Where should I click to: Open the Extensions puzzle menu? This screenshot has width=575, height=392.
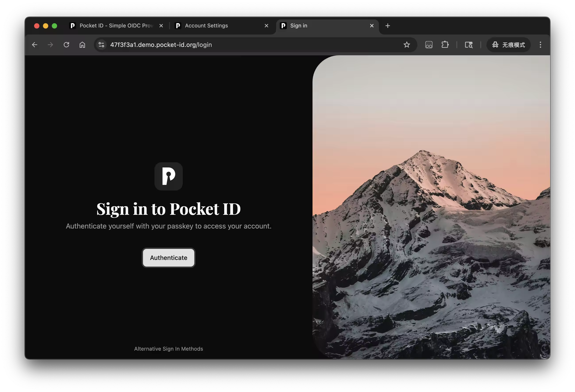[x=445, y=45]
